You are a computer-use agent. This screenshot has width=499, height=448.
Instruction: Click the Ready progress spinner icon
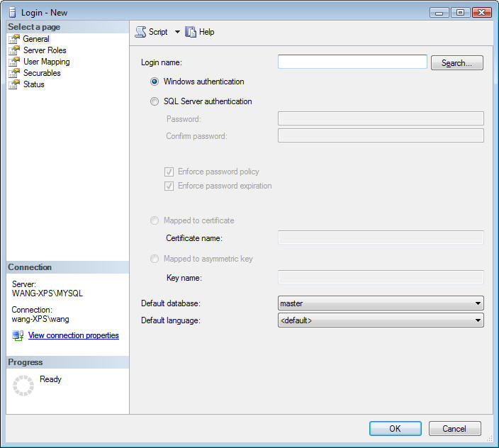(23, 386)
